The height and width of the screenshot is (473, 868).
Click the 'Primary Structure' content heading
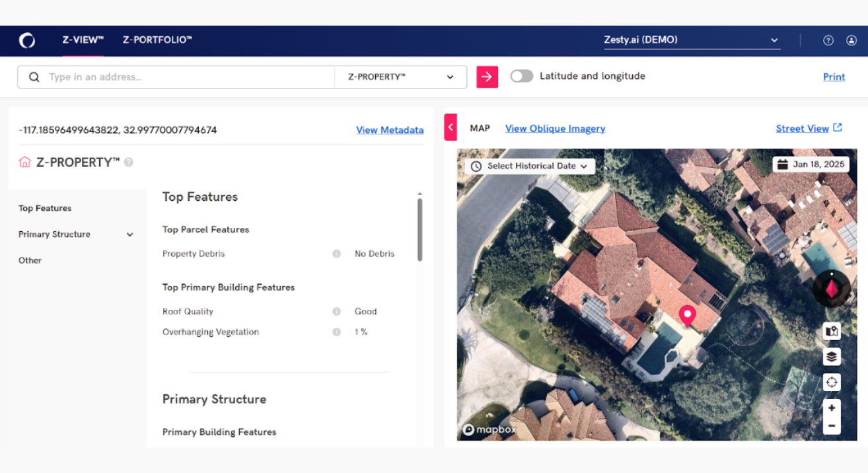tap(214, 399)
